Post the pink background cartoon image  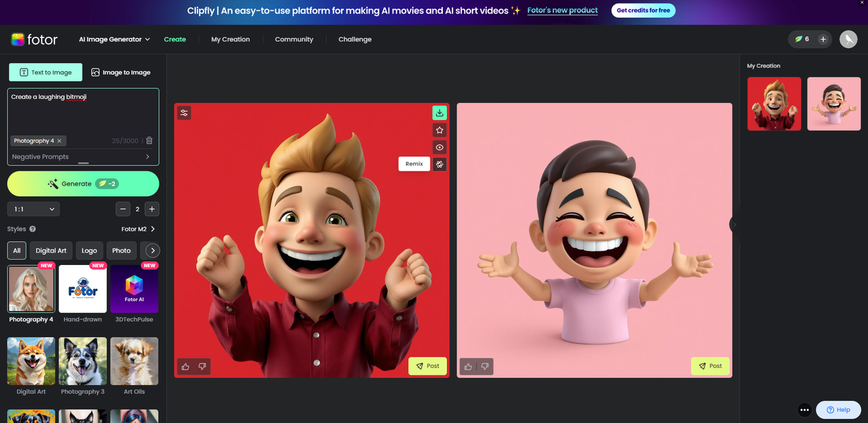(710, 366)
